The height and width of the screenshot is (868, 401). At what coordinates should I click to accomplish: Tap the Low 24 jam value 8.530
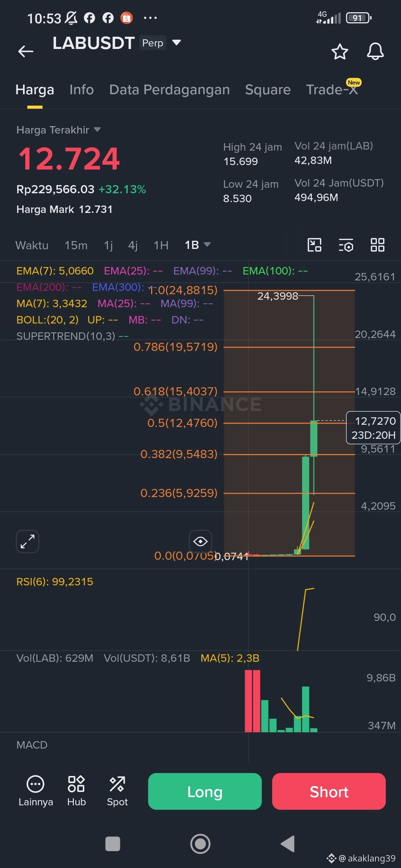237,198
